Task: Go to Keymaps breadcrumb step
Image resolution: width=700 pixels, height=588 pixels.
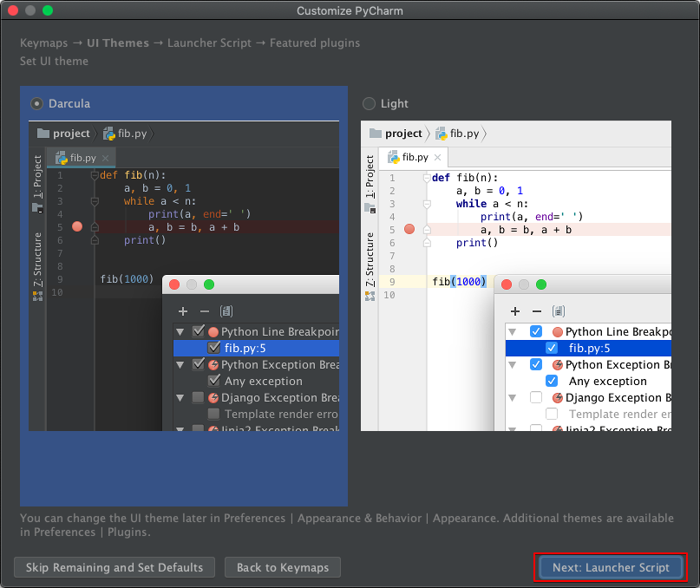Action: point(43,42)
